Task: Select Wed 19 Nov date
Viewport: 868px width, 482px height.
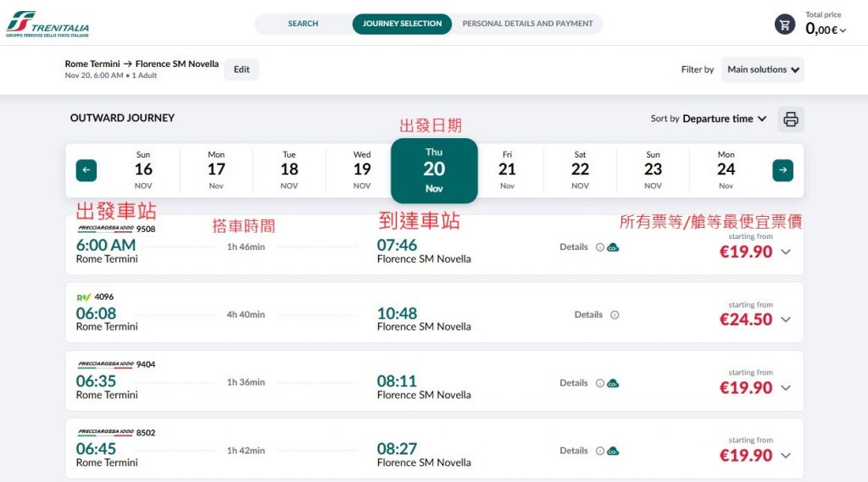Action: point(362,170)
